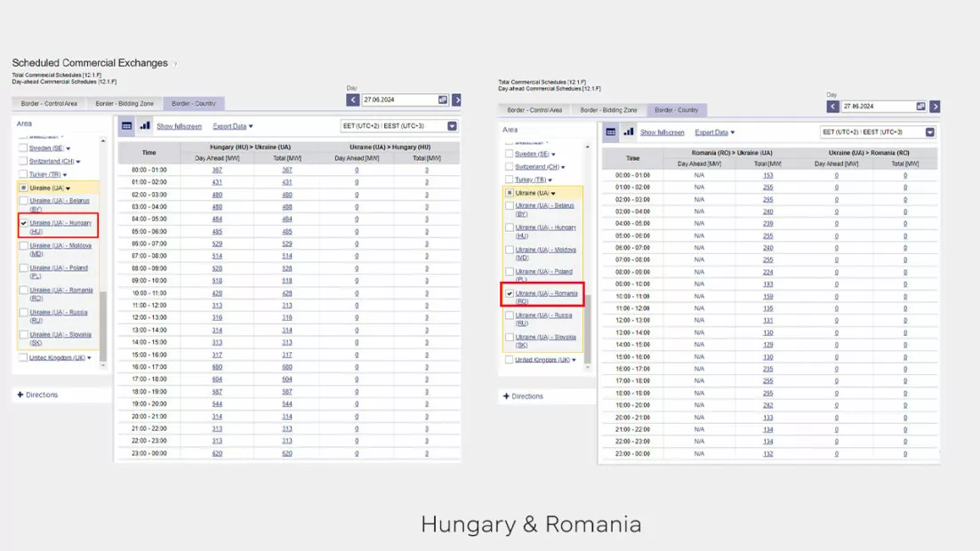
Task: Switch Hungary panel to chart view icon
Action: coord(145,125)
